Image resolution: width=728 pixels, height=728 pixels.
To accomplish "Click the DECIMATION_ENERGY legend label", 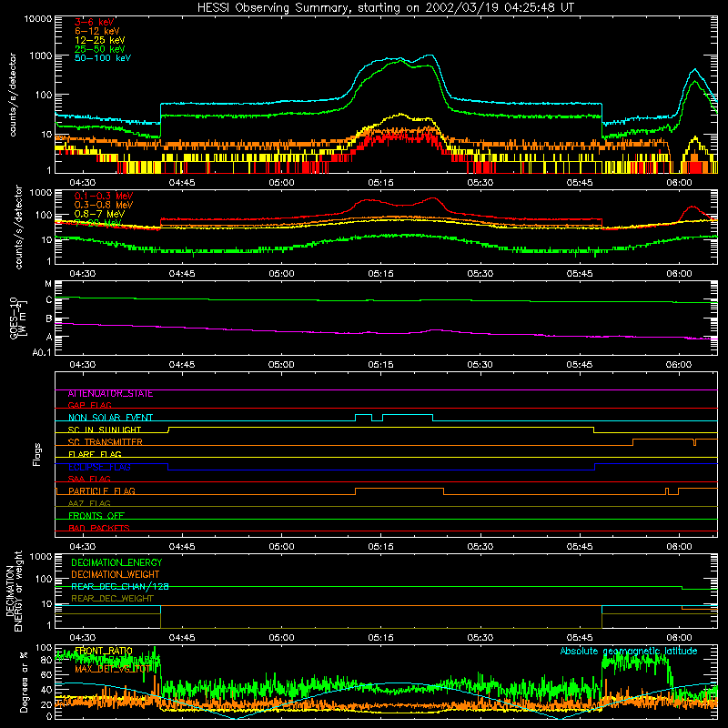I will [x=116, y=562].
